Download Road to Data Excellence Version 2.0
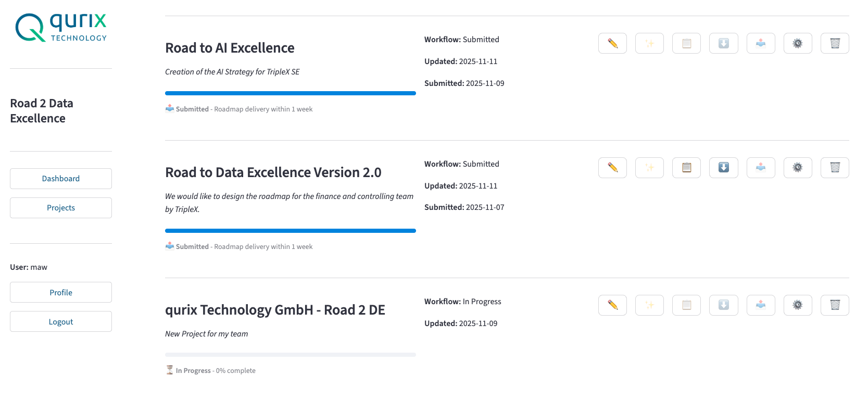The image size is (868, 399). [724, 167]
